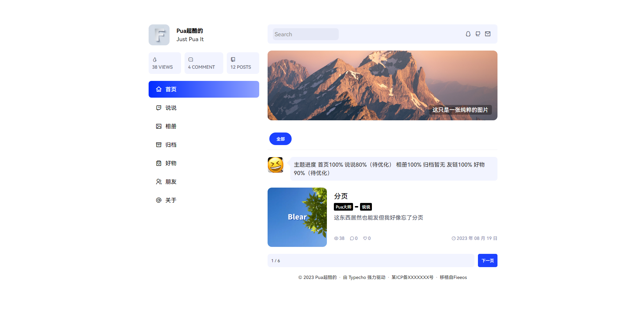
Task: Navigate to 归档 archive page
Action: [171, 145]
